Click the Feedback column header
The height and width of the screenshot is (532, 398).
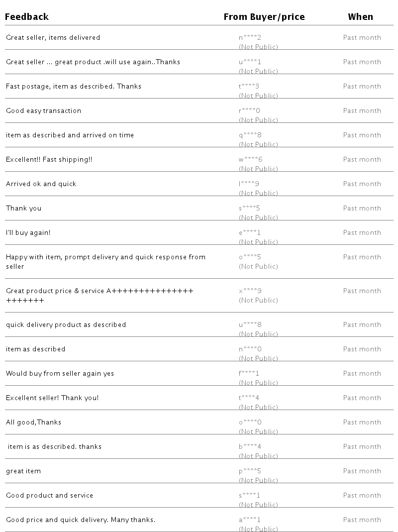click(27, 17)
